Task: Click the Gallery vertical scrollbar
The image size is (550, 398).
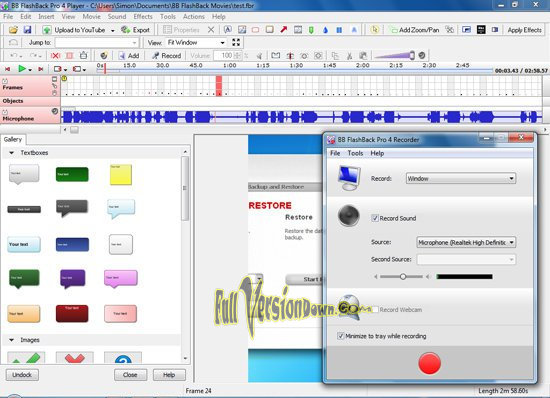Action: (185, 255)
